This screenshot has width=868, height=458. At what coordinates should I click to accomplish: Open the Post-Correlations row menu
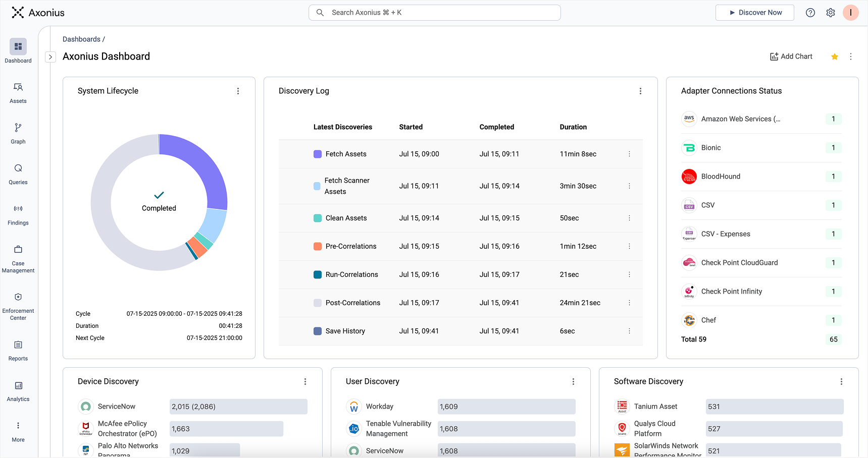630,303
